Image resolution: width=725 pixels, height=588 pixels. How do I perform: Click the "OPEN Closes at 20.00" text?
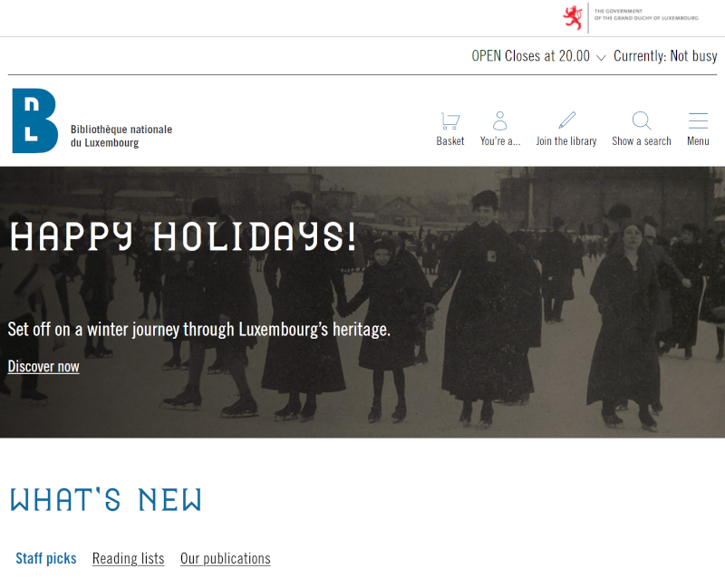tap(530, 56)
